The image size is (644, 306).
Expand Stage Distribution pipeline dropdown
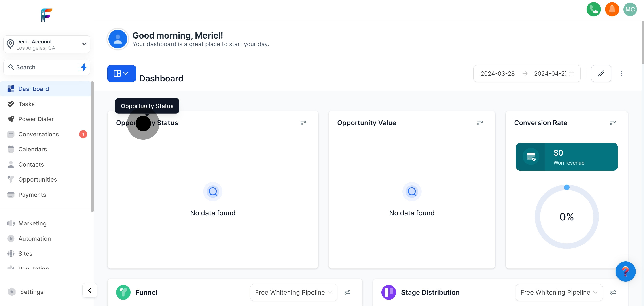point(559,292)
